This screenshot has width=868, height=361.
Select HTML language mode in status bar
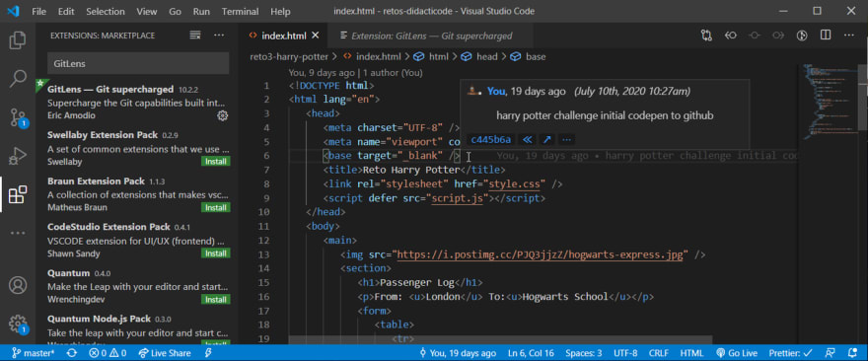coord(691,353)
